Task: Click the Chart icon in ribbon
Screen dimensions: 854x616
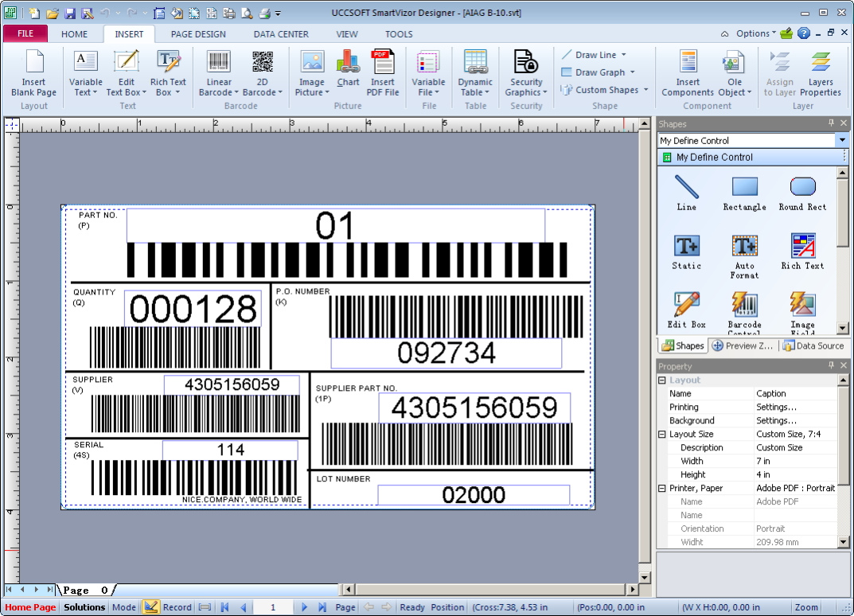Action: [348, 63]
